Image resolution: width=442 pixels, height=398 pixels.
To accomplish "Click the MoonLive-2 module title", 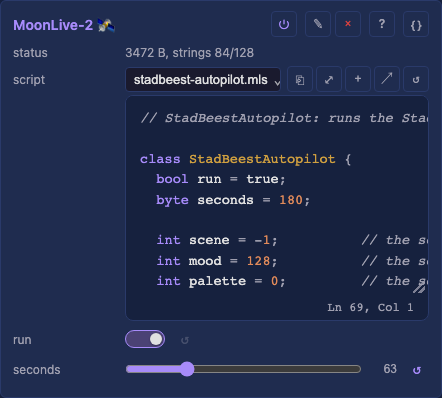I will click(53, 25).
